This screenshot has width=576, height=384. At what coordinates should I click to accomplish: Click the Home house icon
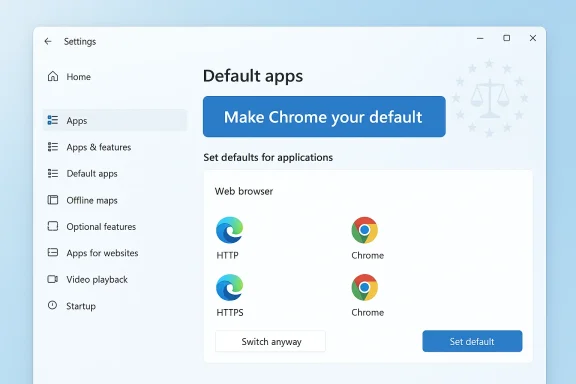(53, 76)
